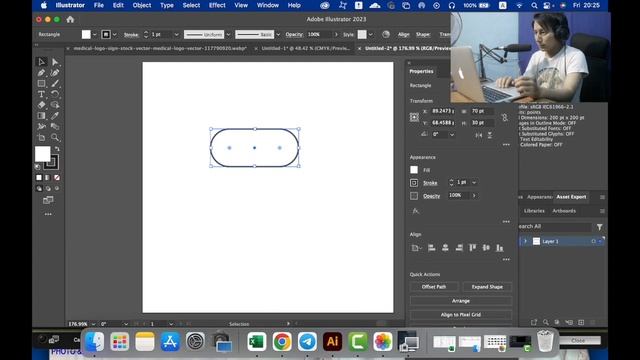This screenshot has width=640, height=360.
Task: Open control bar fill color dropdown
Action: (95, 35)
